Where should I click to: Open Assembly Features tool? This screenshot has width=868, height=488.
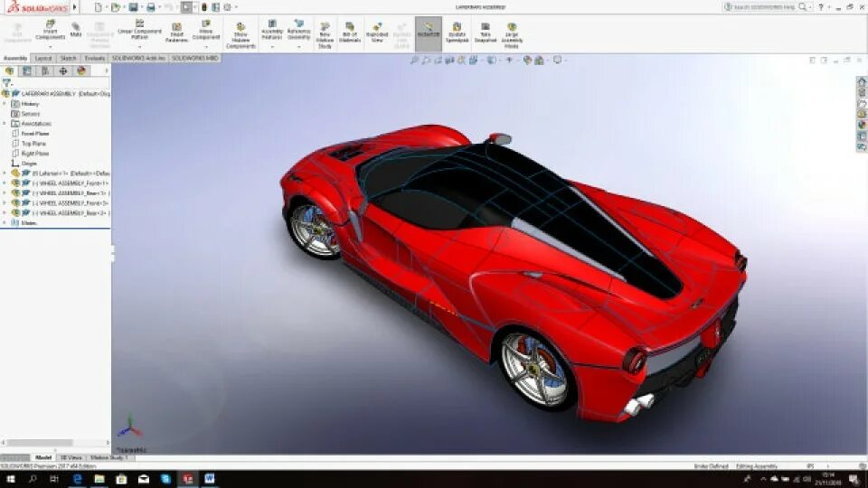pos(272,30)
